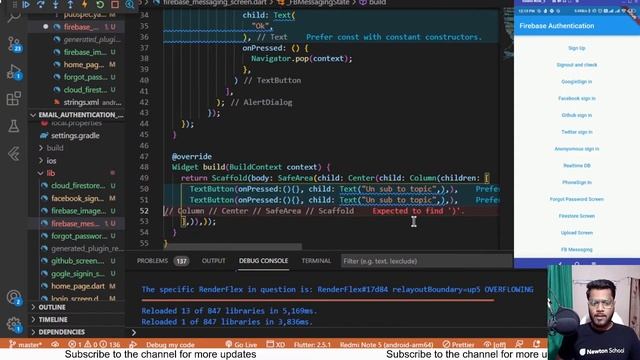Viewport: 640px width, 360px height.
Task: Open the Manage settings gear
Action: [x=14, y=325]
